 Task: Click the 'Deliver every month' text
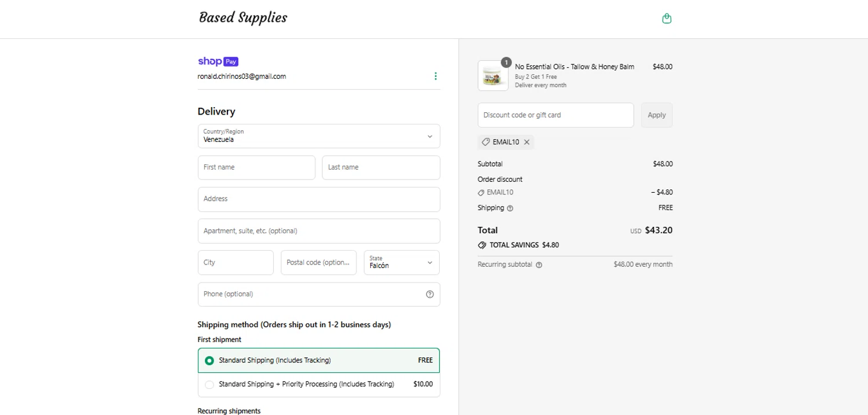tap(540, 85)
